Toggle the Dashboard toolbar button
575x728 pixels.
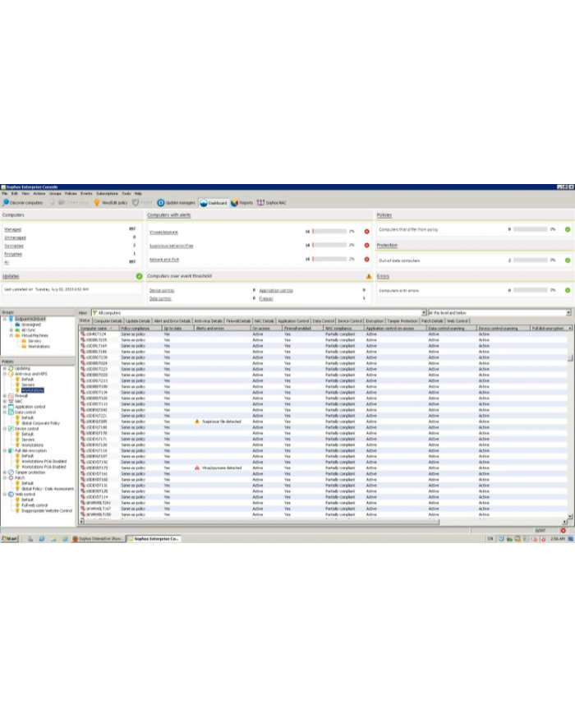click(x=214, y=203)
